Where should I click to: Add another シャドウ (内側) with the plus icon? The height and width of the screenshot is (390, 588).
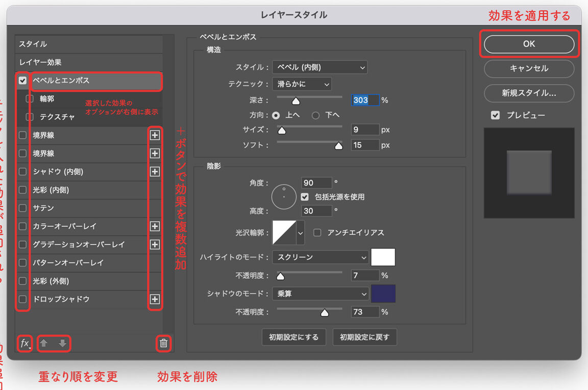coord(155,172)
